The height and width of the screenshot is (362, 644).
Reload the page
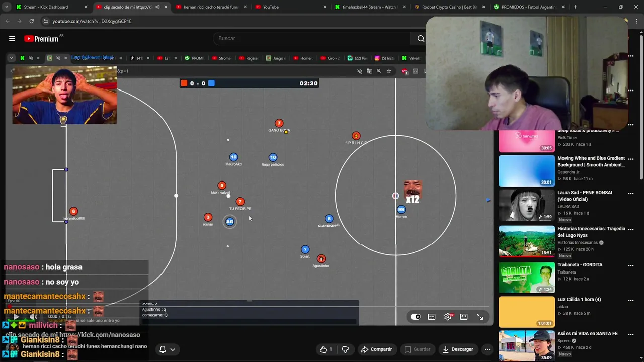[x=31, y=21]
